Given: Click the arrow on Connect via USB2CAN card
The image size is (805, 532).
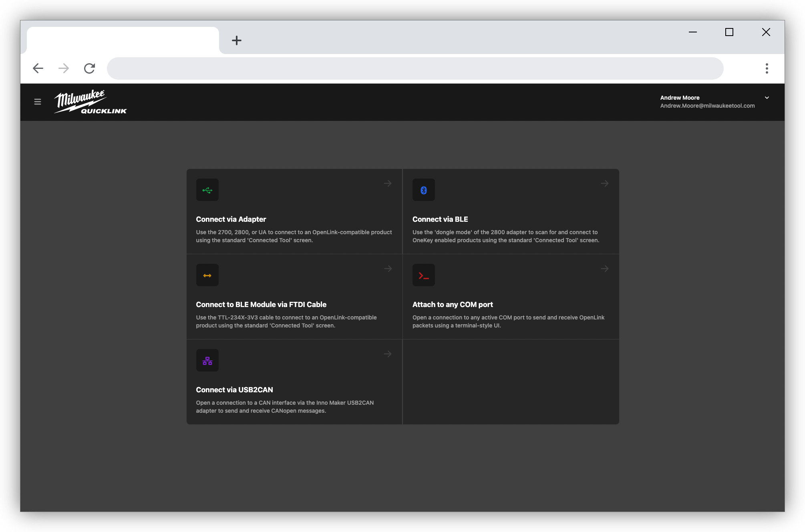Looking at the screenshot, I should pyautogui.click(x=388, y=354).
